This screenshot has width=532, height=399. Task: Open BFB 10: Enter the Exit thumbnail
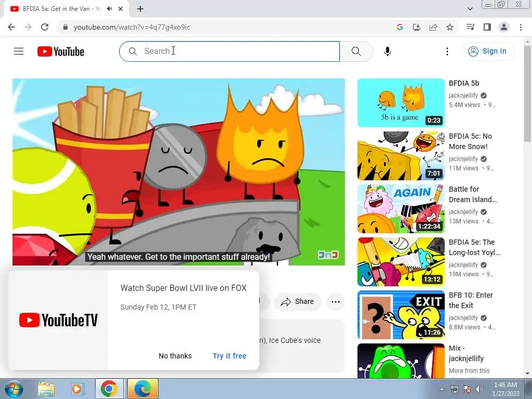tap(401, 314)
